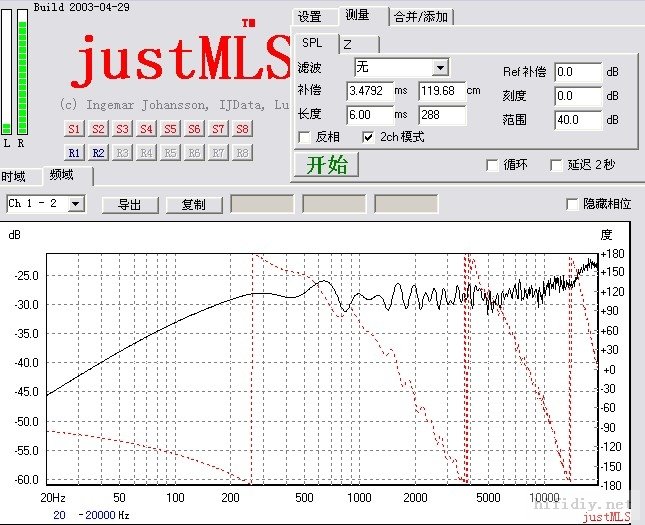Click the 复制 copy button
This screenshot has width=645, height=525.
(194, 204)
